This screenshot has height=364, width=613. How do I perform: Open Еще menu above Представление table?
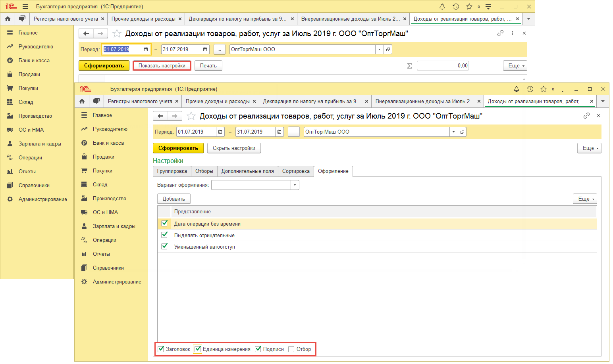click(x=585, y=199)
